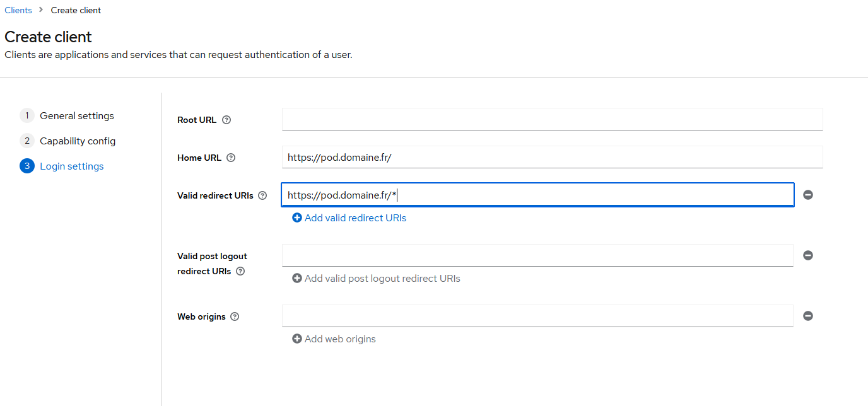Select the Login settings step
Image resolution: width=868 pixels, height=406 pixels.
72,166
